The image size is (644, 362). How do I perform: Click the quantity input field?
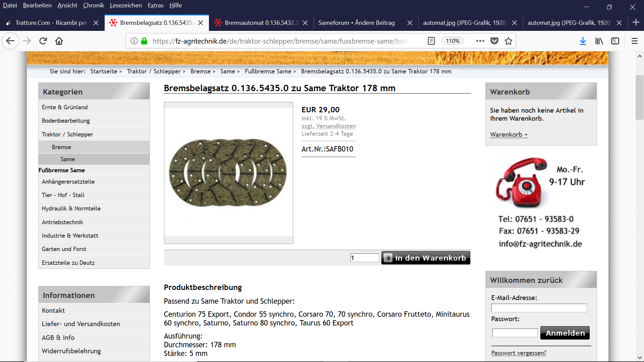[x=365, y=258]
